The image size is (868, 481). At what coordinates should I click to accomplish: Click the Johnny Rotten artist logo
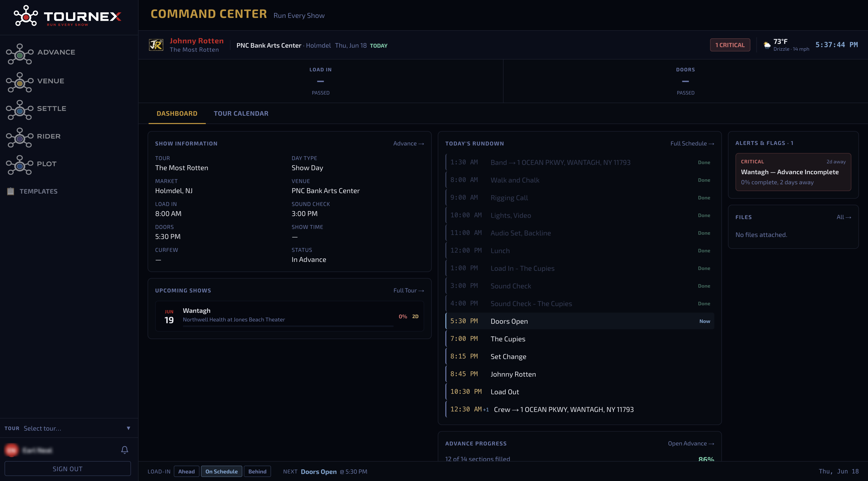156,45
